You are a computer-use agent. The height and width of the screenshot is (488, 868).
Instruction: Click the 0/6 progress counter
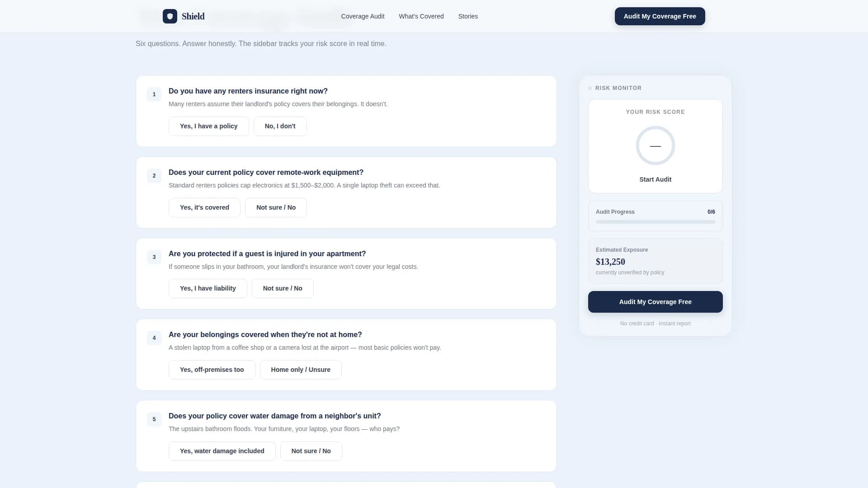pyautogui.click(x=711, y=212)
